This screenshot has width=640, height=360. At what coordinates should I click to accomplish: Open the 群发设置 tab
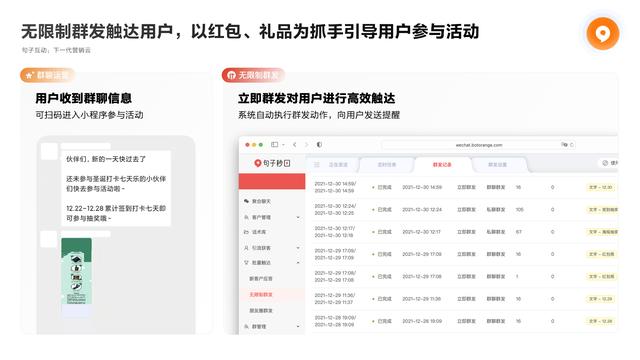498,164
